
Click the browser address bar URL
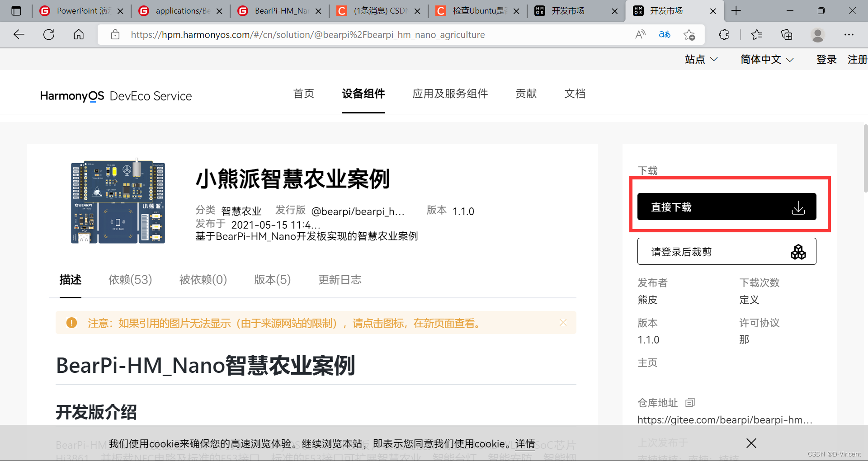[308, 34]
